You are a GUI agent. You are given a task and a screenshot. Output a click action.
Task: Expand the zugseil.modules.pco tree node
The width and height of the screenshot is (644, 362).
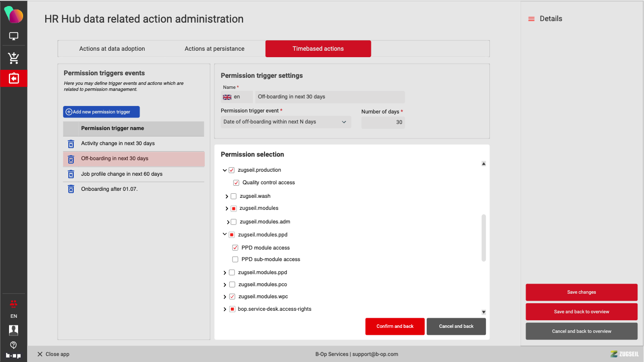(224, 285)
